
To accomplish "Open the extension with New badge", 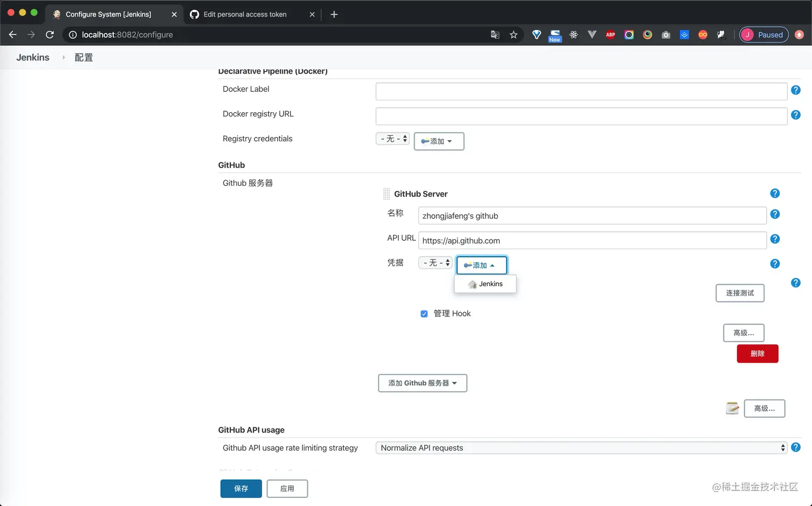I will pyautogui.click(x=555, y=35).
